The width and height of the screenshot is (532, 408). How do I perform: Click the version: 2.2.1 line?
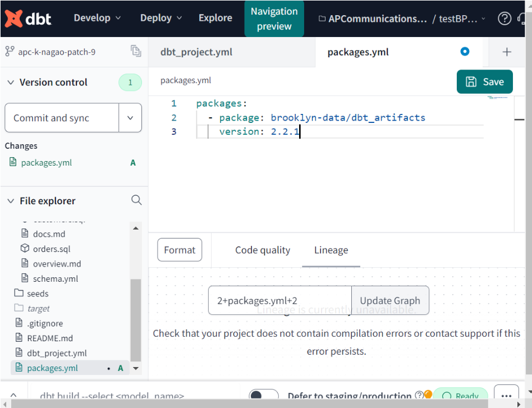(x=259, y=131)
